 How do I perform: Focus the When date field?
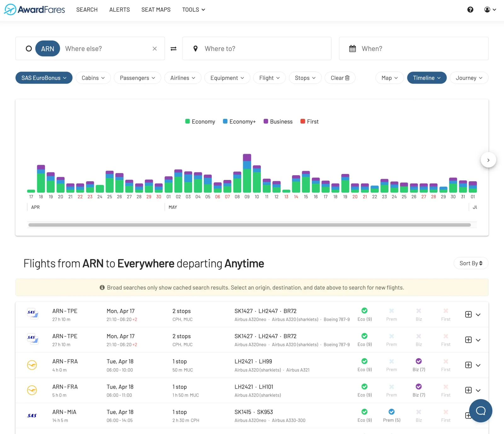414,49
